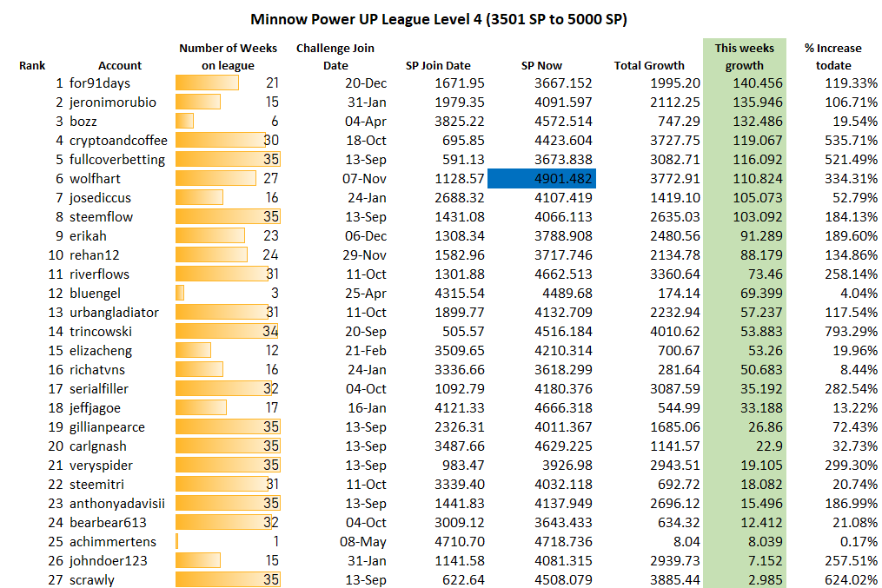This screenshot has height=588, width=882.
Task: Click the erikah account cell
Action: [x=88, y=236]
